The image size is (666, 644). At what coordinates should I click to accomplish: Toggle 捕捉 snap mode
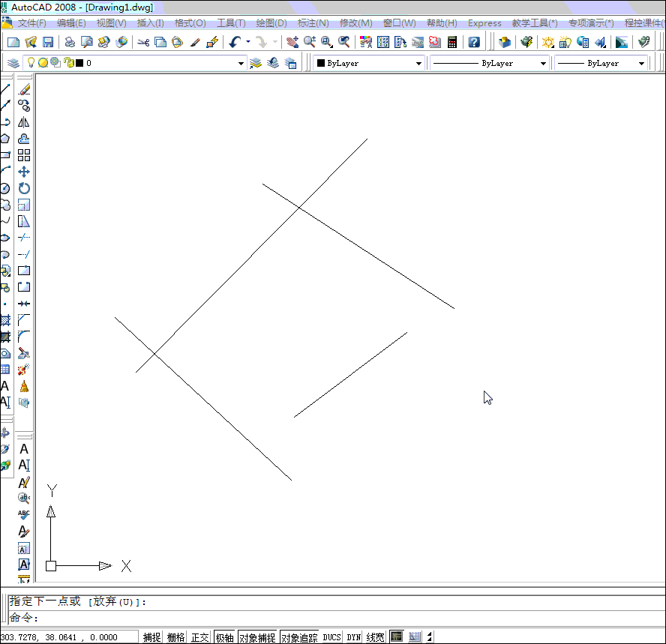151,637
